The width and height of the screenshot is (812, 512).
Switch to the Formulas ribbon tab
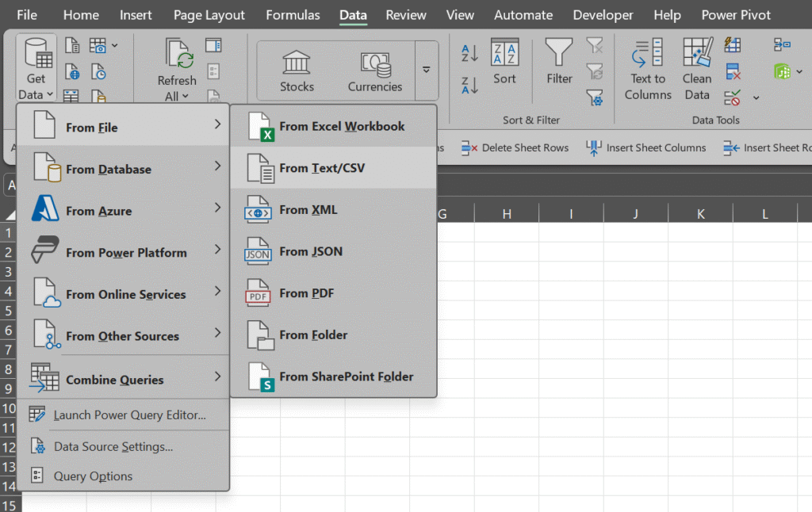coord(293,15)
